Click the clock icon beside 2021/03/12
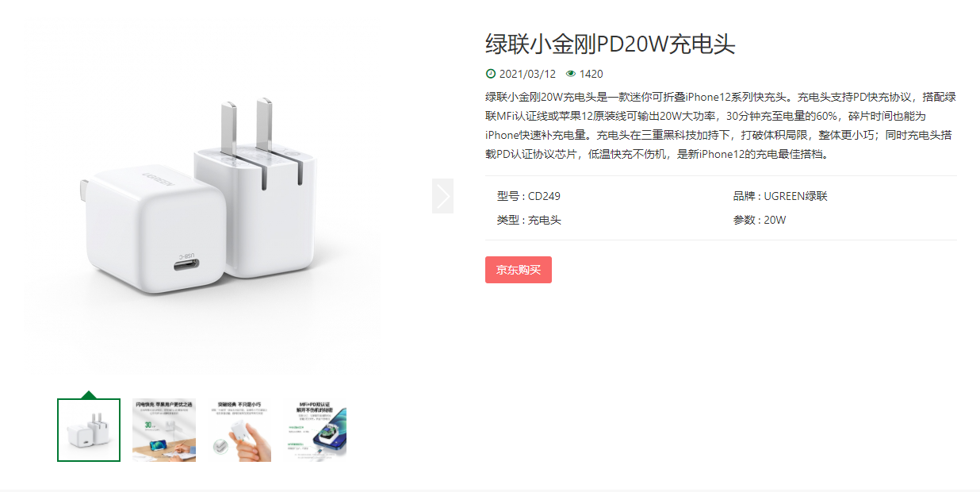Image resolution: width=980 pixels, height=492 pixels. click(x=490, y=74)
